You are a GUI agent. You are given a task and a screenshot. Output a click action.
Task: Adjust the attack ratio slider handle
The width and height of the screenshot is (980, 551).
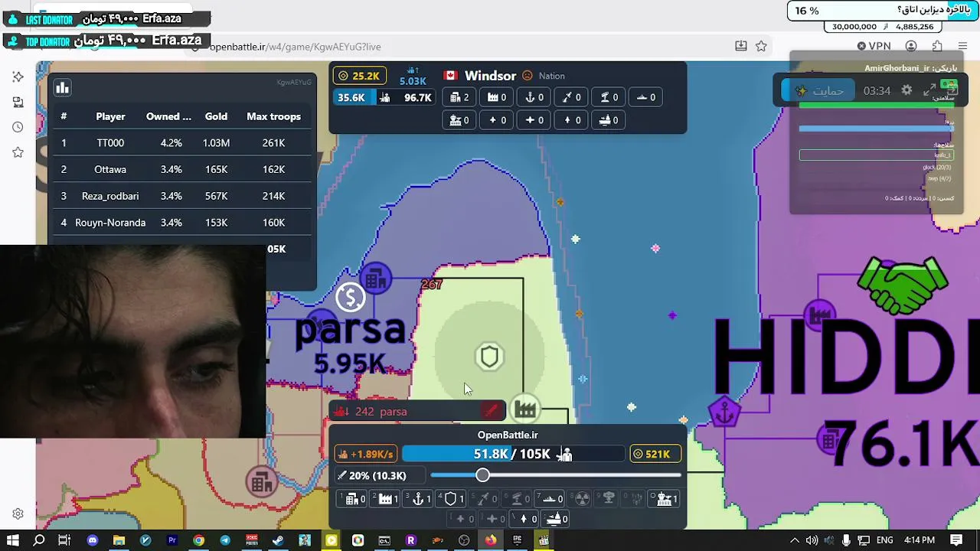tap(482, 475)
